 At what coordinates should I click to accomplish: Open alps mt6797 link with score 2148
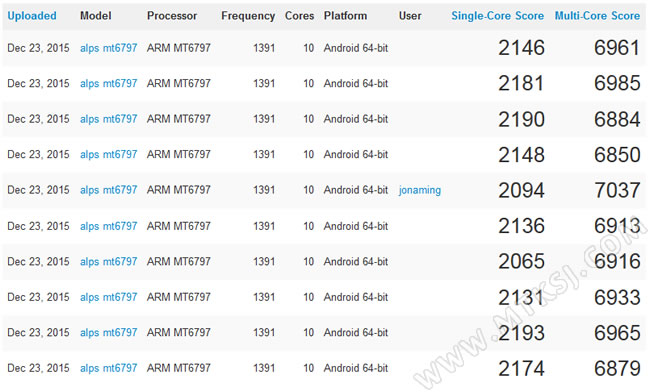[x=108, y=155]
